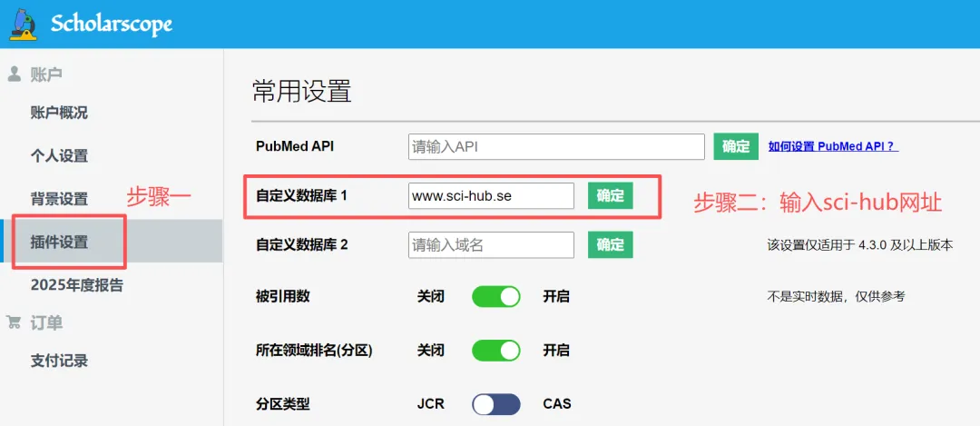980x426 pixels.
Task: Click the JCR label
Action: 431,404
